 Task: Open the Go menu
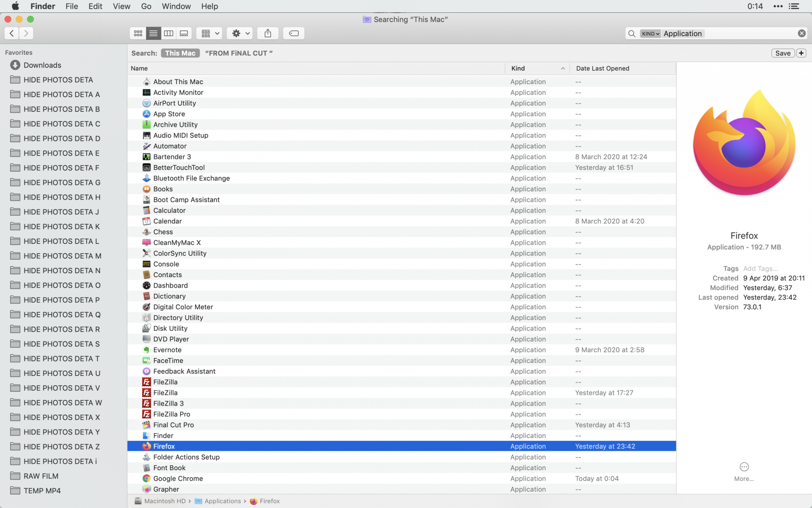point(146,6)
